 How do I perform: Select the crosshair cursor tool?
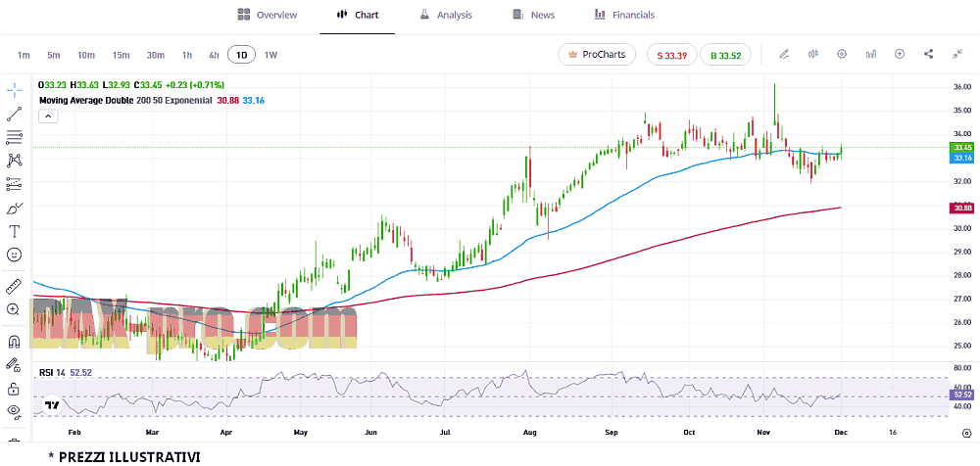coord(15,90)
